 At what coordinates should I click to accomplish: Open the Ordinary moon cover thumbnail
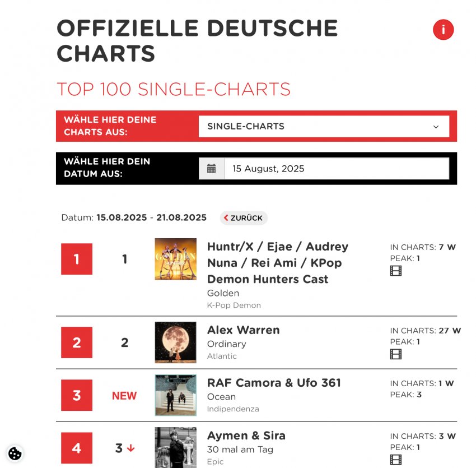coord(175,342)
